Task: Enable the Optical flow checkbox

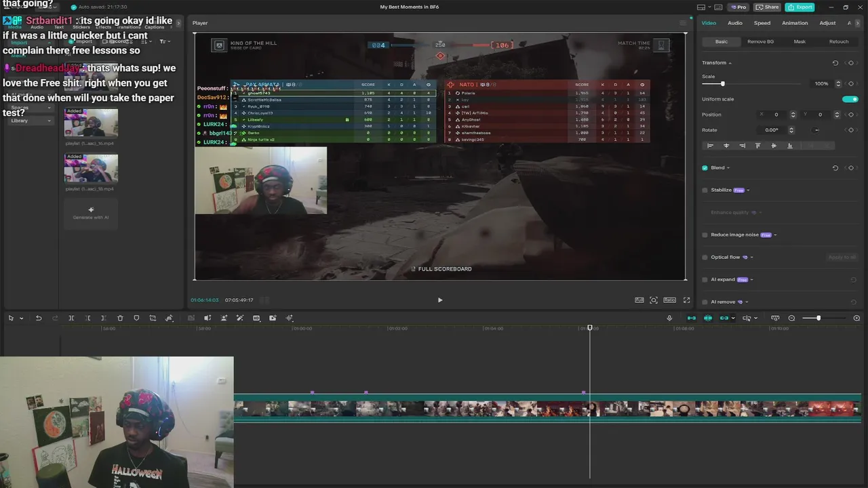Action: pyautogui.click(x=705, y=257)
